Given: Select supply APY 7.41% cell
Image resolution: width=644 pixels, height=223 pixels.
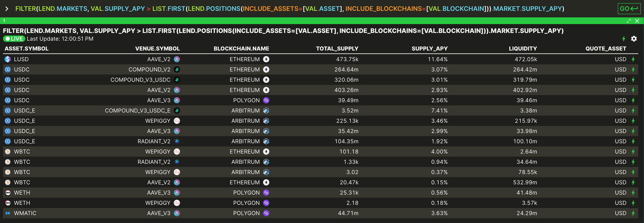Looking at the screenshot, I should tap(440, 111).
